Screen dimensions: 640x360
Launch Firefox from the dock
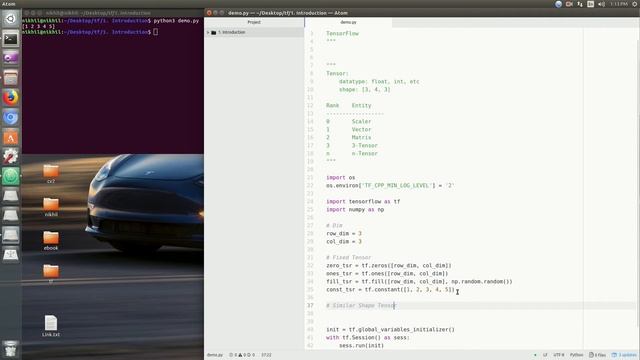pos(11,98)
